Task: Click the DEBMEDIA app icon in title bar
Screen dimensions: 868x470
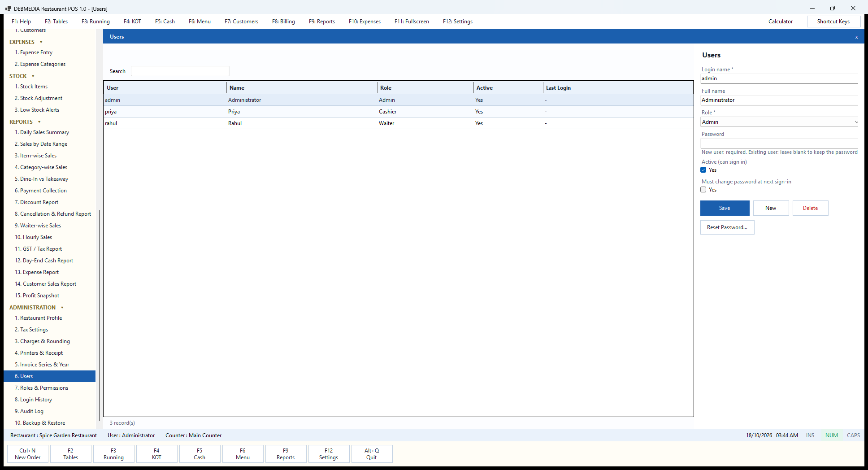Action: coord(8,9)
